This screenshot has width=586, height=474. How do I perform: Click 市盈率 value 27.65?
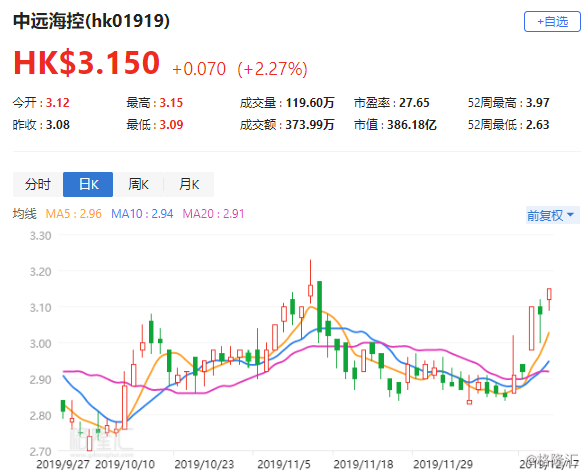414,103
